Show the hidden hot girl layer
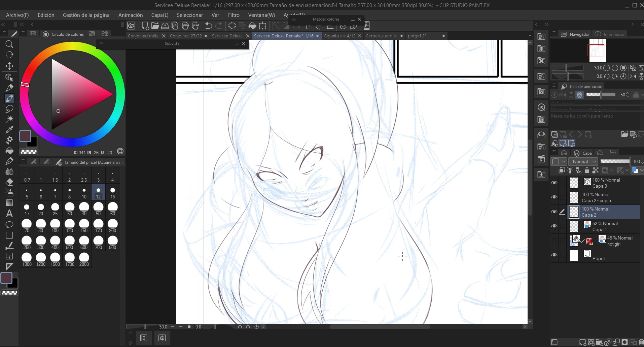This screenshot has height=347, width=644. pyautogui.click(x=554, y=241)
